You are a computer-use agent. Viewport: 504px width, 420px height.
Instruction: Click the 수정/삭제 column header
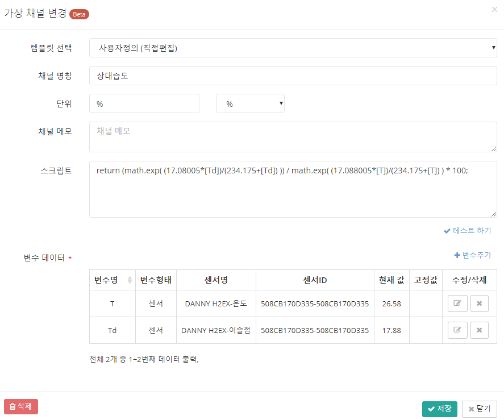[469, 280]
